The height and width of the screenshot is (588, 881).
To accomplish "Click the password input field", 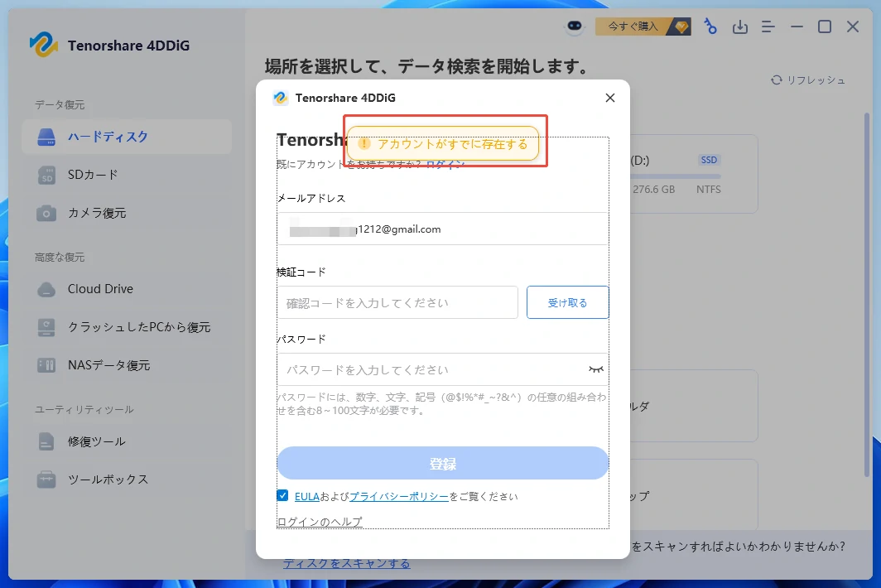I will tap(443, 369).
